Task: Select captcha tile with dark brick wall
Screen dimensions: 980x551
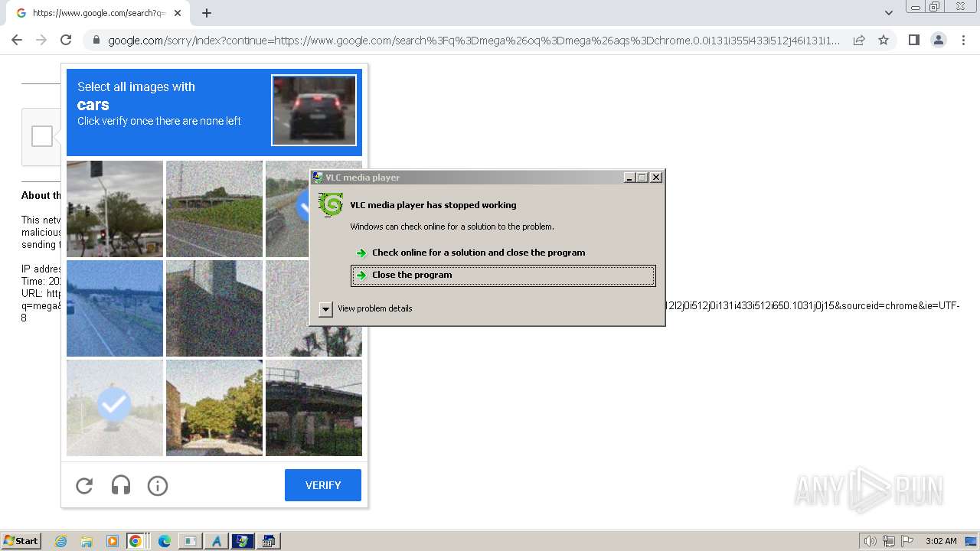Action: tap(214, 308)
